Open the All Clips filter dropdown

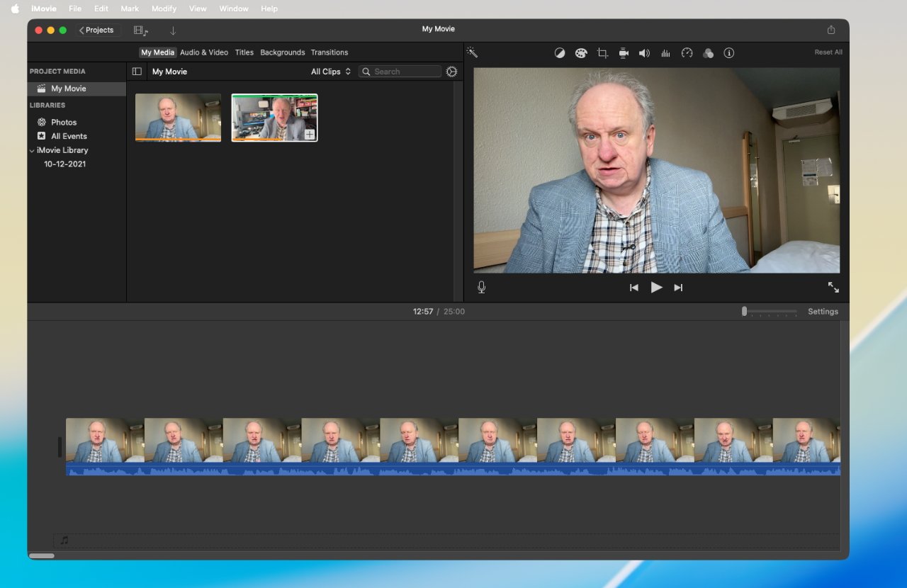click(331, 71)
